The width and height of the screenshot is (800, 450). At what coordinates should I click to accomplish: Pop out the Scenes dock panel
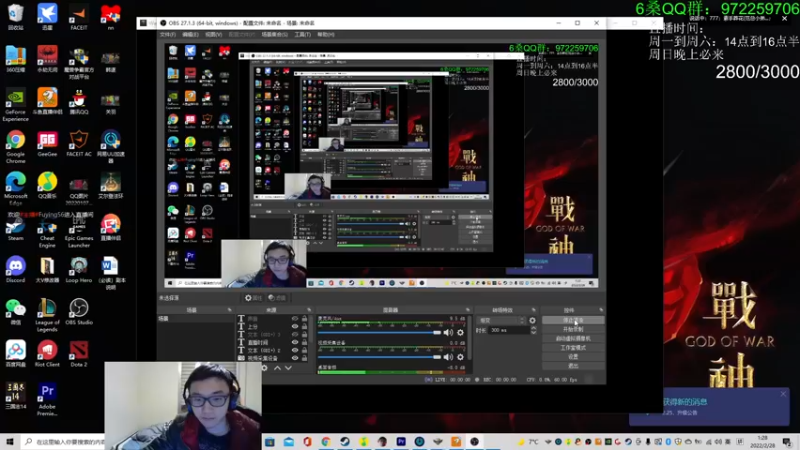coord(229,310)
